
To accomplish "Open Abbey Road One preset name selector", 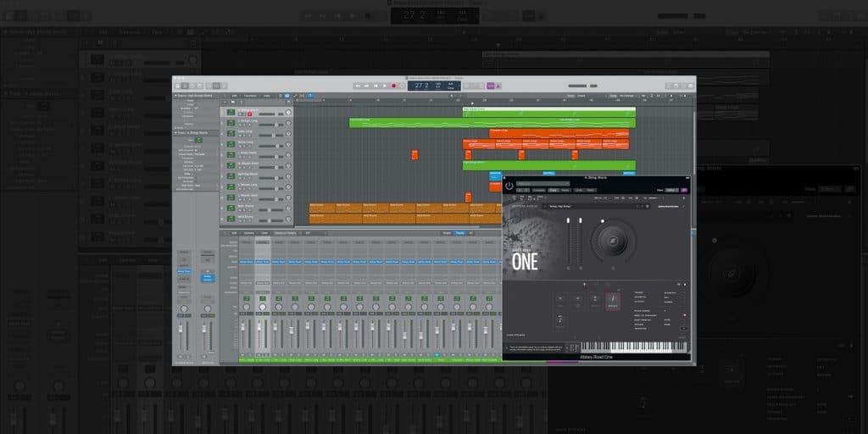I will (593, 207).
